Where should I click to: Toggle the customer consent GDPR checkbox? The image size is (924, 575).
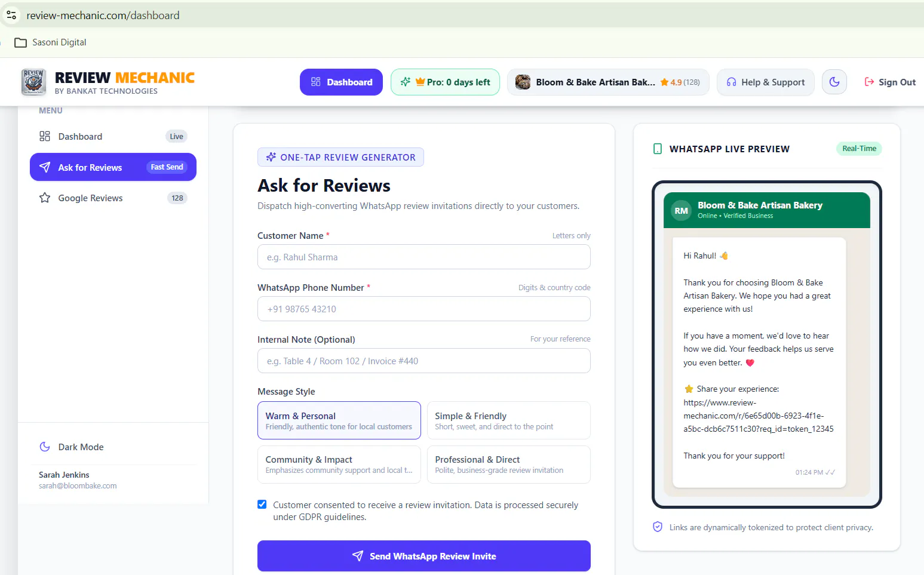coord(262,505)
